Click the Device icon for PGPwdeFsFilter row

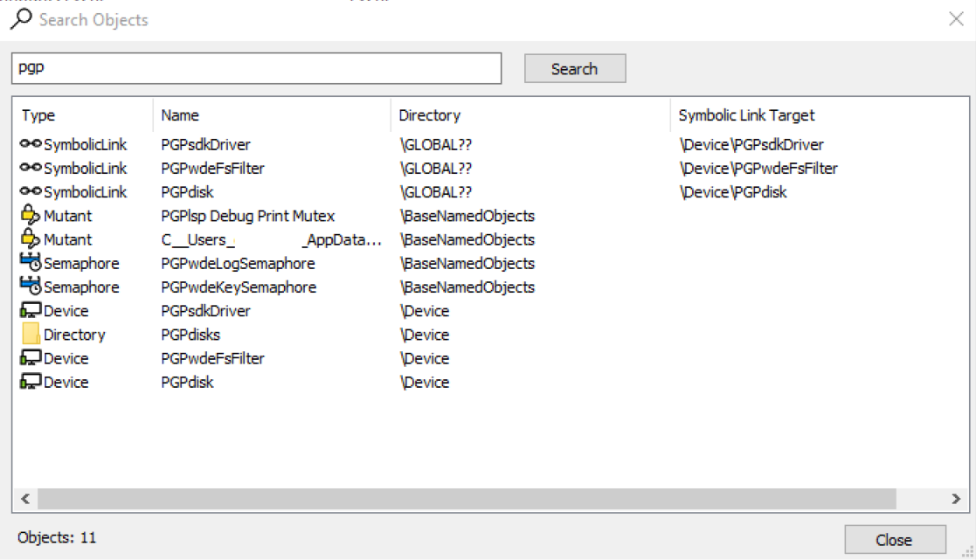tap(31, 358)
